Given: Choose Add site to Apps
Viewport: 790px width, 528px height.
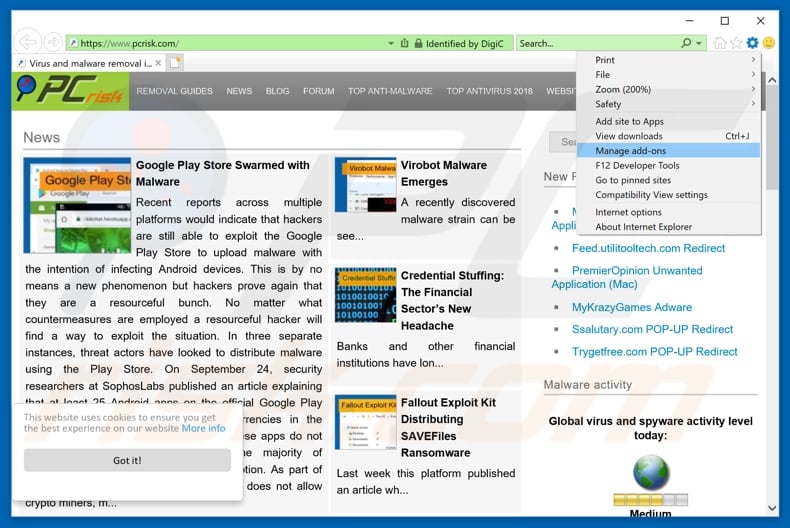Looking at the screenshot, I should 668,121.
